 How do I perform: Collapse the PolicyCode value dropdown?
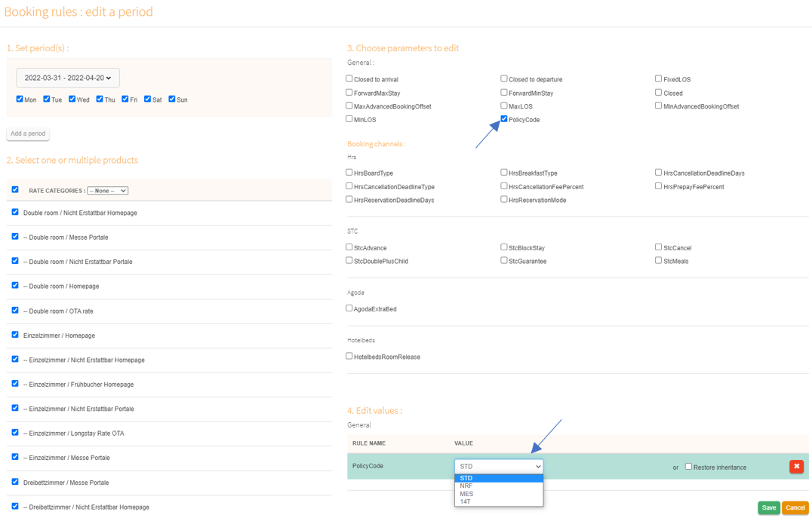point(498,467)
